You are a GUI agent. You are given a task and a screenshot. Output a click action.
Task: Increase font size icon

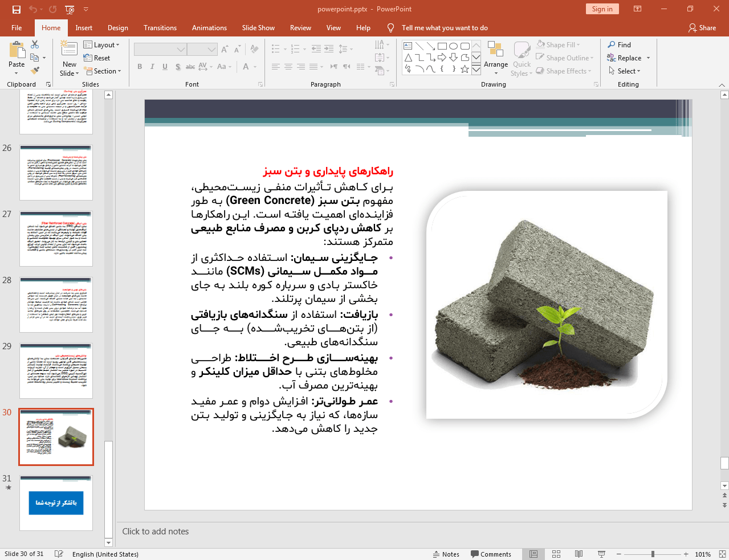(x=225, y=50)
